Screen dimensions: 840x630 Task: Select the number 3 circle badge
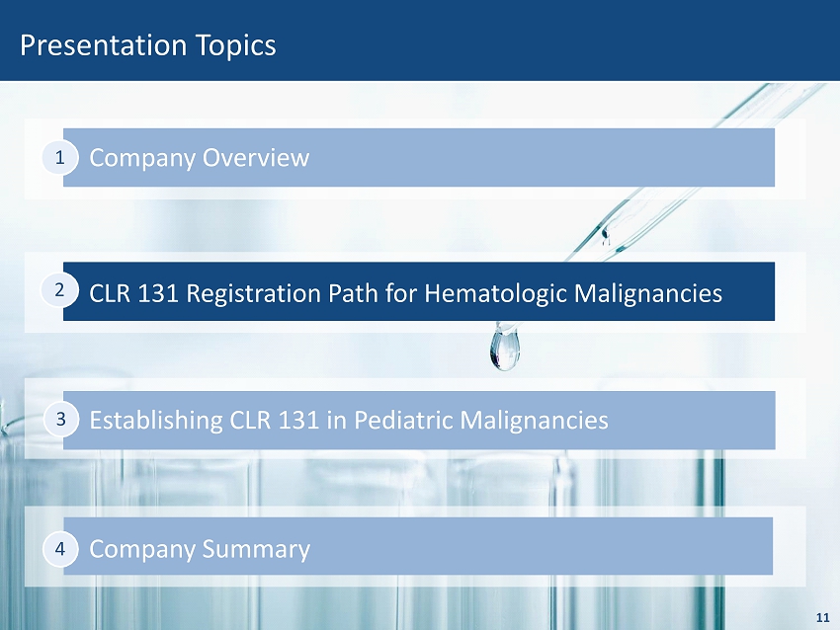click(59, 420)
